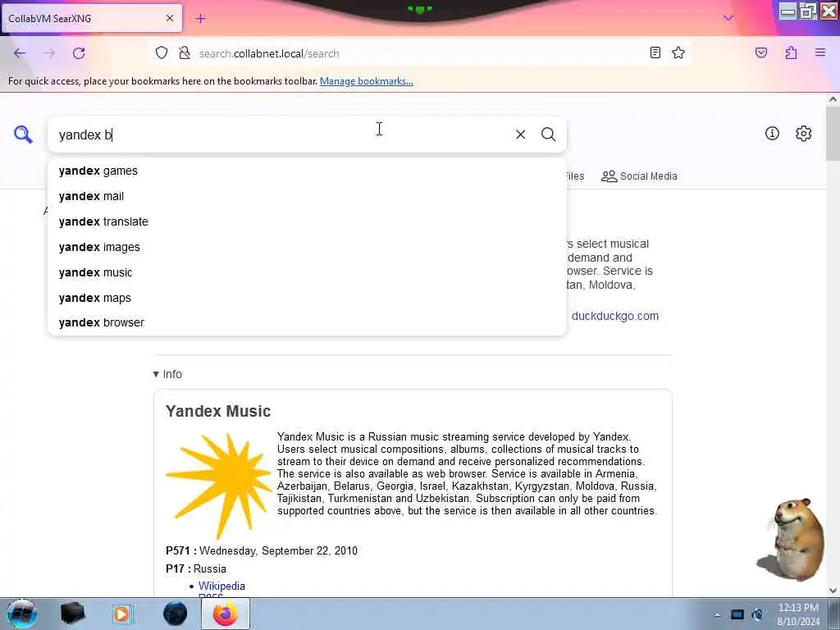The width and height of the screenshot is (840, 630).
Task: Go back with the browser back arrow
Action: (20, 53)
